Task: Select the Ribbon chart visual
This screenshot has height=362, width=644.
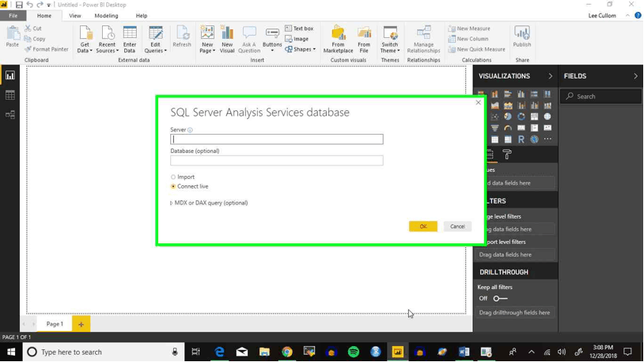Action: click(x=547, y=105)
